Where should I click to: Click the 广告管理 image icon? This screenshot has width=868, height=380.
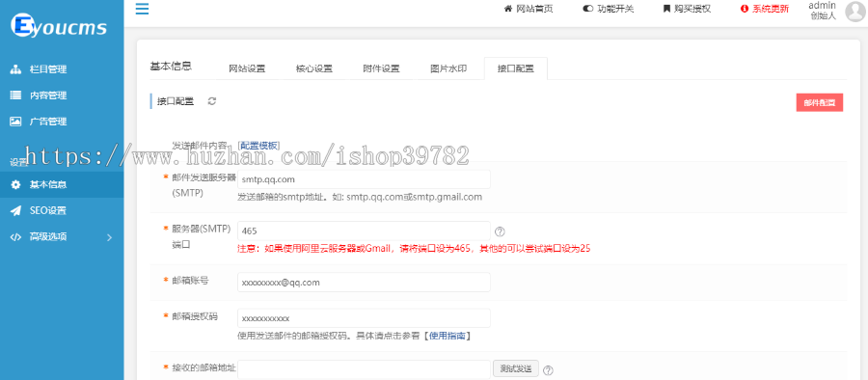[x=15, y=122]
